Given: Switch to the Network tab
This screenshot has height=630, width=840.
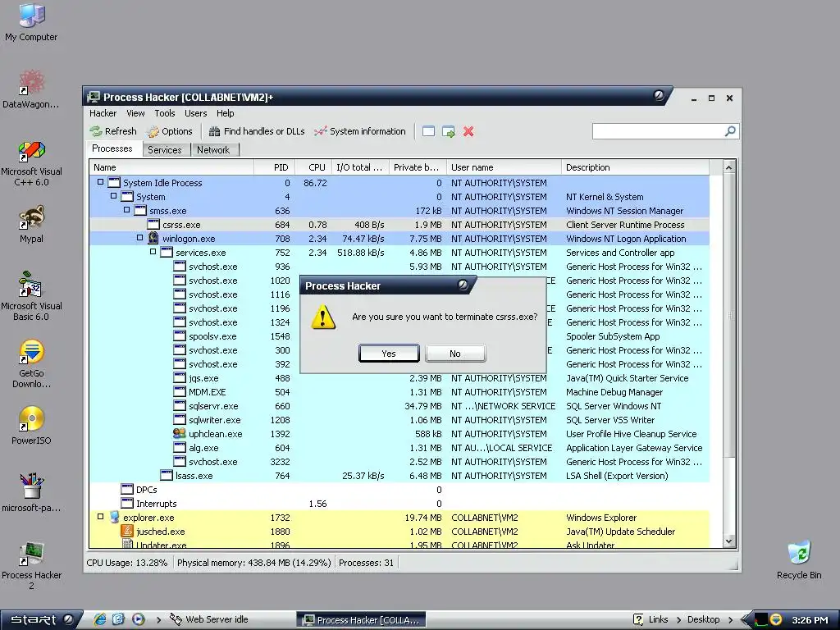Looking at the screenshot, I should click(213, 150).
